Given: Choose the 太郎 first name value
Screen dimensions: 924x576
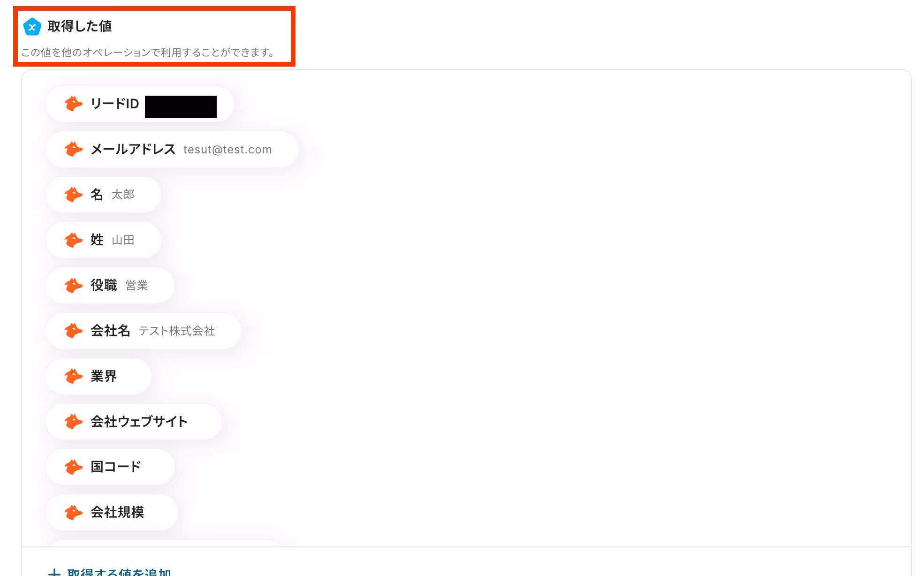Looking at the screenshot, I should click(123, 195).
